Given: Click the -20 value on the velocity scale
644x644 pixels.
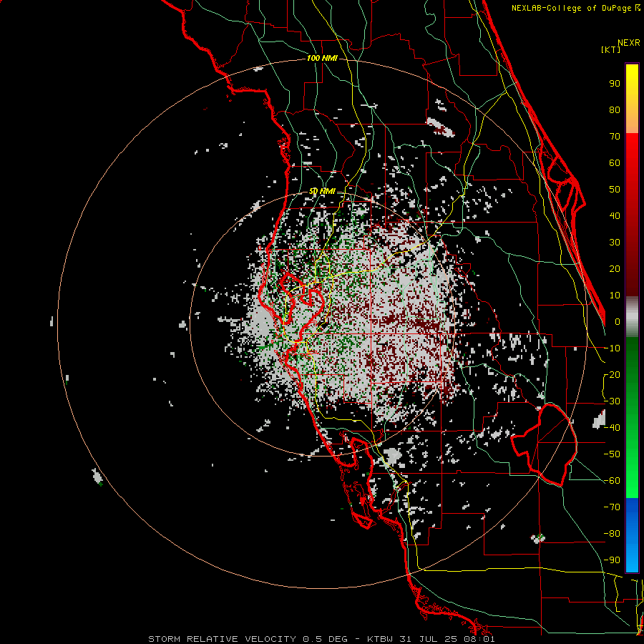Looking at the screenshot, I should tap(612, 374).
